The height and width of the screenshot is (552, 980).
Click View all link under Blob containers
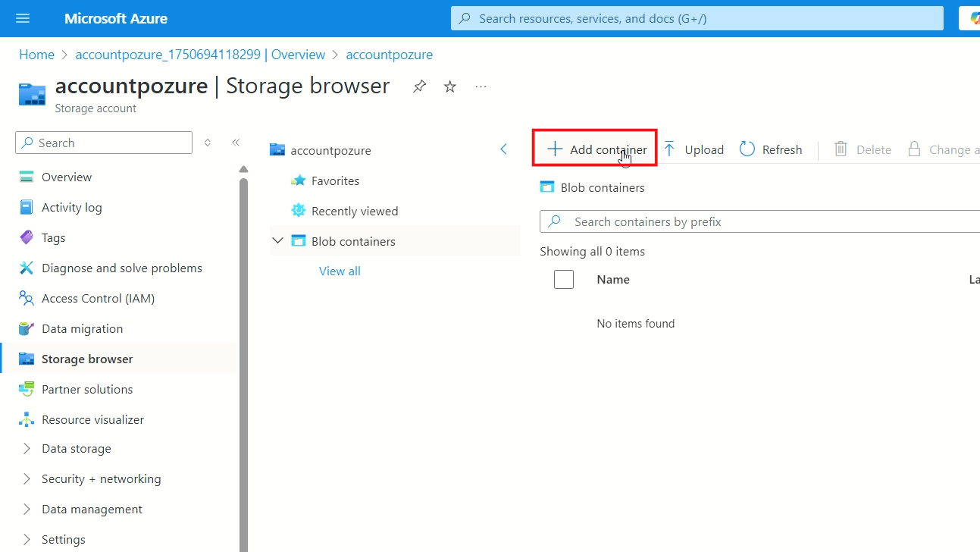(x=340, y=271)
